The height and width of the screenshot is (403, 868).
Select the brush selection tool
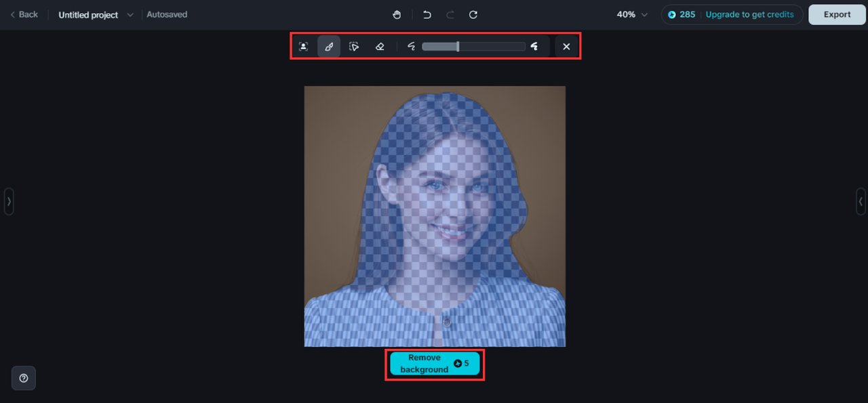329,47
